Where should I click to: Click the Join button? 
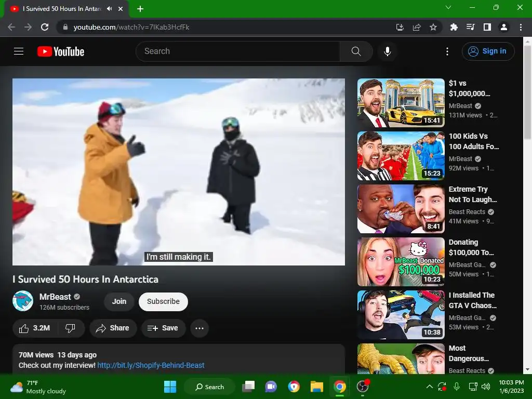[x=119, y=301]
